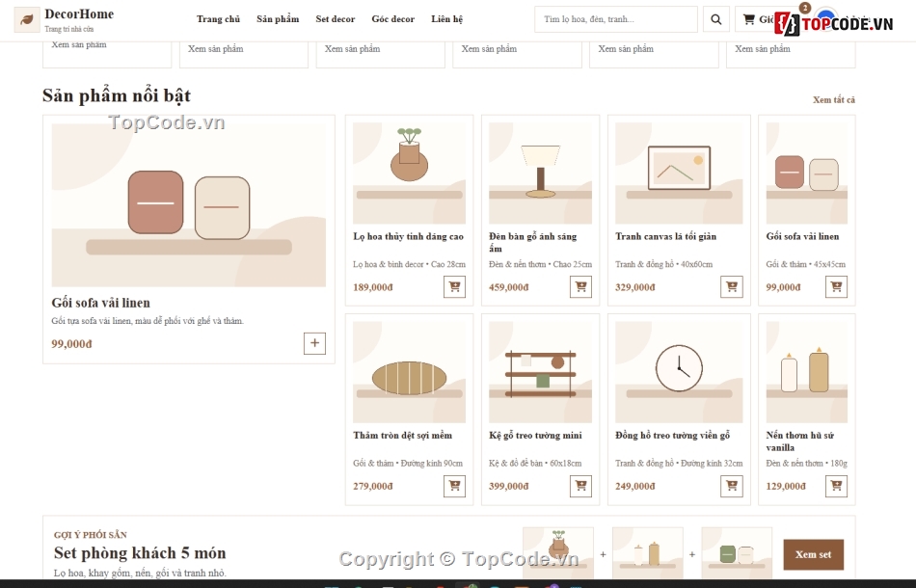Screen dimensions: 916x588
Task: Open the glass vase product image
Action: tap(409, 174)
